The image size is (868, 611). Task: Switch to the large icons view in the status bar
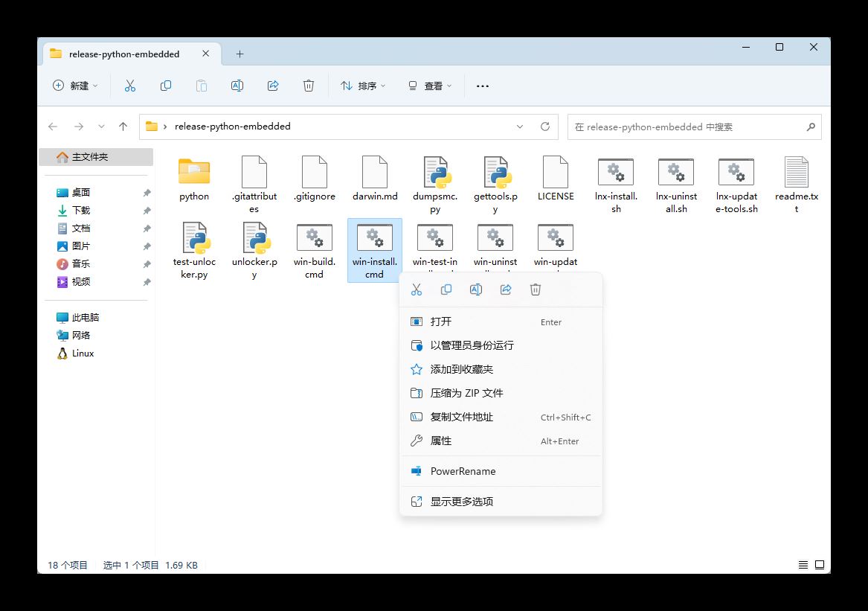820,565
